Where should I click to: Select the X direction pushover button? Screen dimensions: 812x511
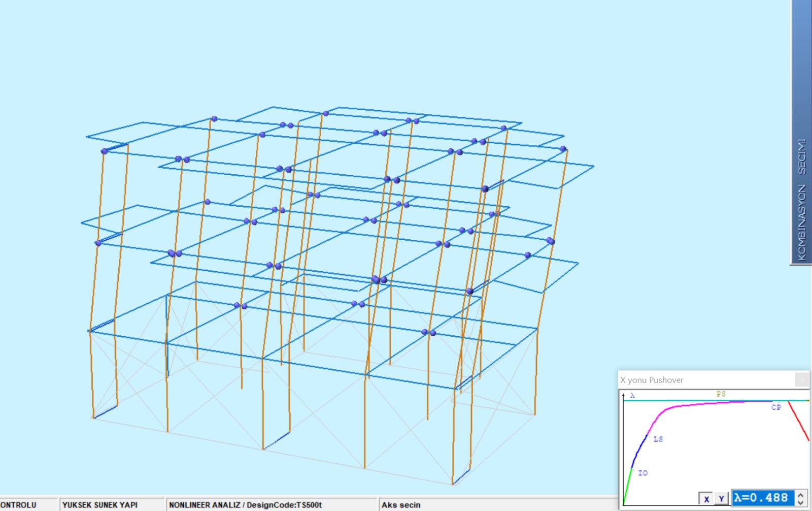click(x=706, y=499)
